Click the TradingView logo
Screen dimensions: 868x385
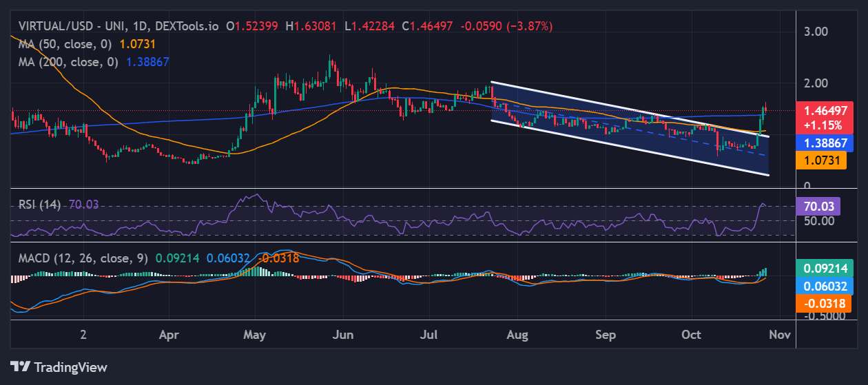[x=59, y=366]
